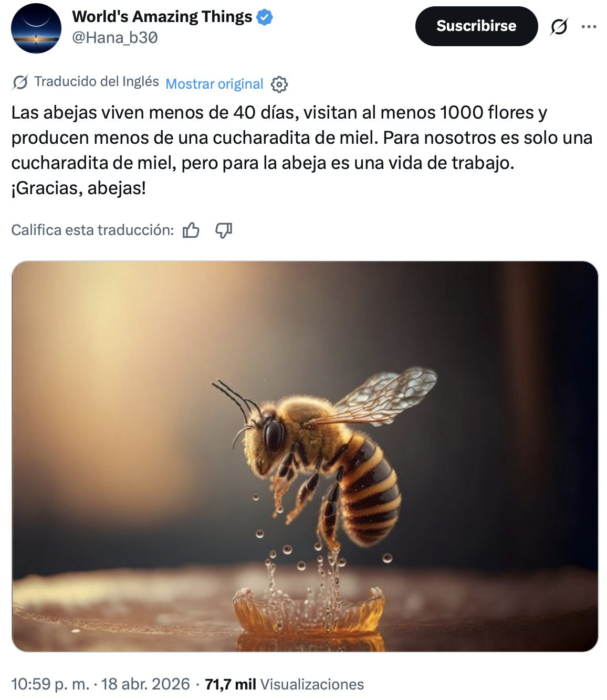Click the Traducido del Inglés label
Viewport: 607px width, 700px height.
coord(97,81)
